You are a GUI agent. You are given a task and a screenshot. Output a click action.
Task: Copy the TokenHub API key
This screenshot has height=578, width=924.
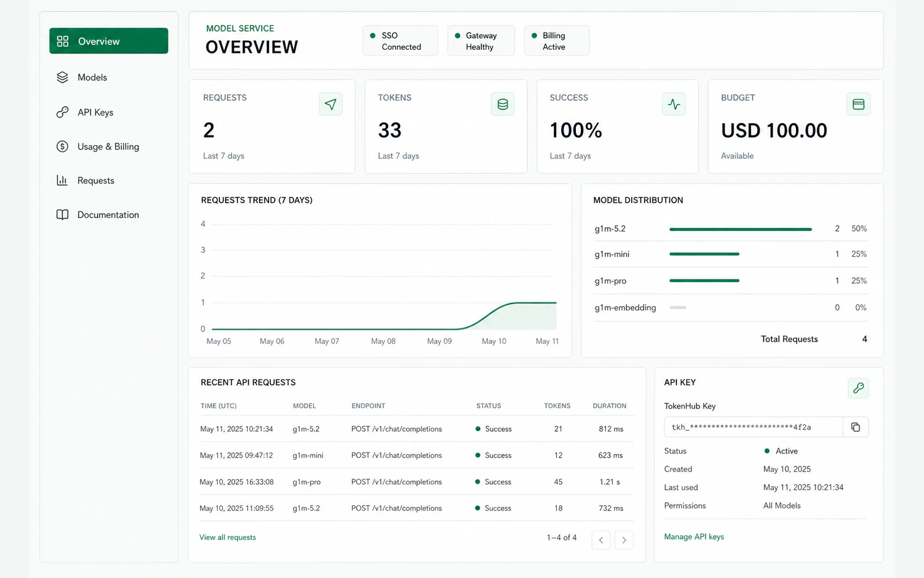pyautogui.click(x=855, y=427)
